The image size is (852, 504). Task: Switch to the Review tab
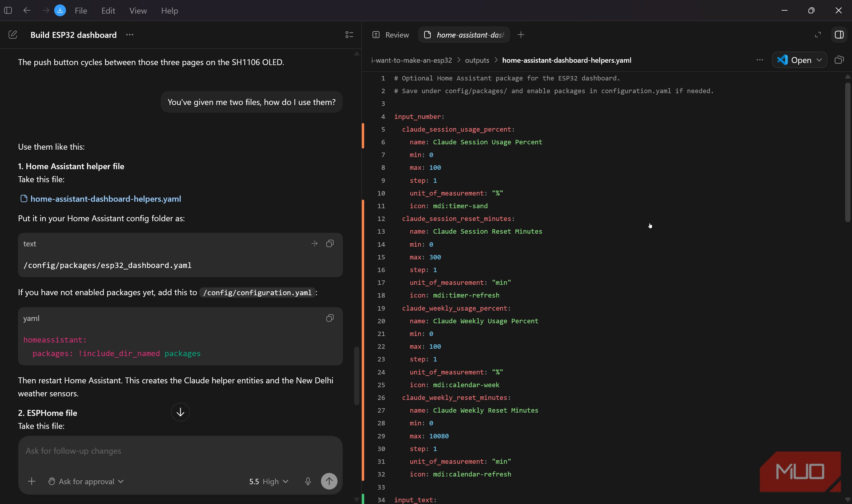pos(390,35)
